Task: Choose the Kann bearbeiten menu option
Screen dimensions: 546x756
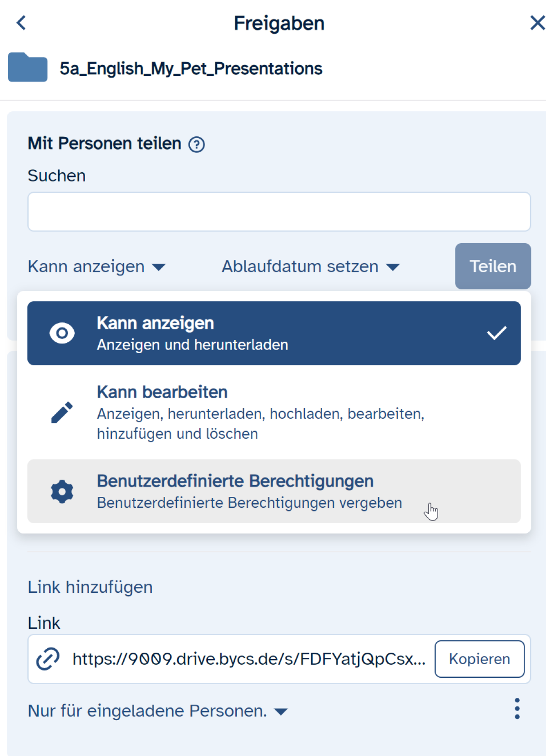Action: point(274,412)
